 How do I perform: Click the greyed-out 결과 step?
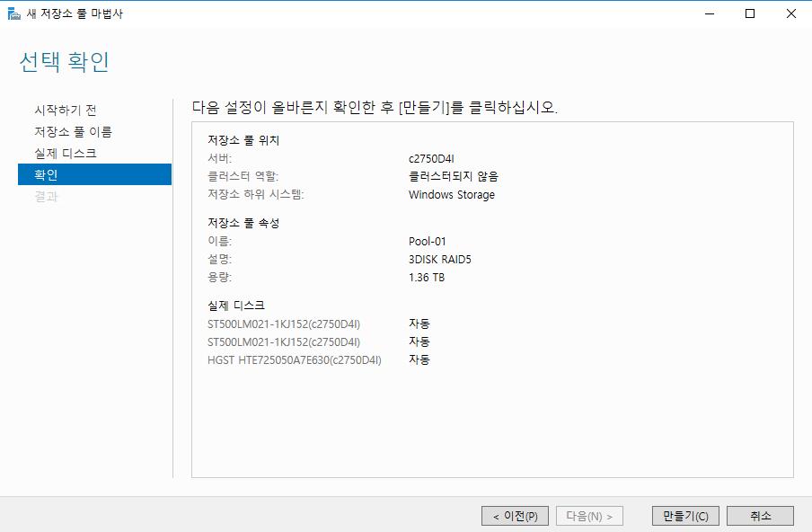click(x=46, y=196)
